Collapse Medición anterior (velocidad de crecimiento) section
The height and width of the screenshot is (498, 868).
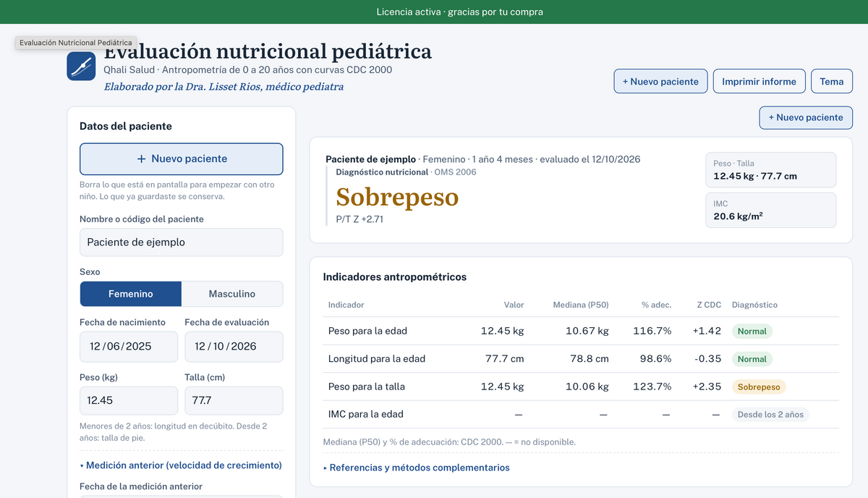tap(181, 465)
